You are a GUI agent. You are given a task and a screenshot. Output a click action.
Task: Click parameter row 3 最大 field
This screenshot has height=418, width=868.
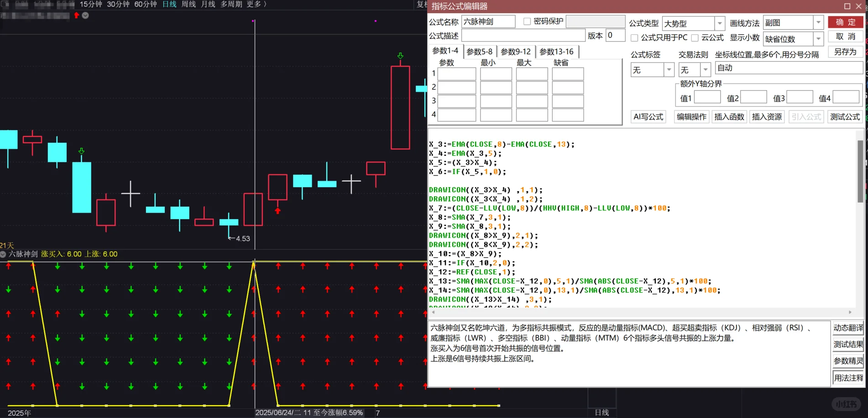click(x=532, y=101)
